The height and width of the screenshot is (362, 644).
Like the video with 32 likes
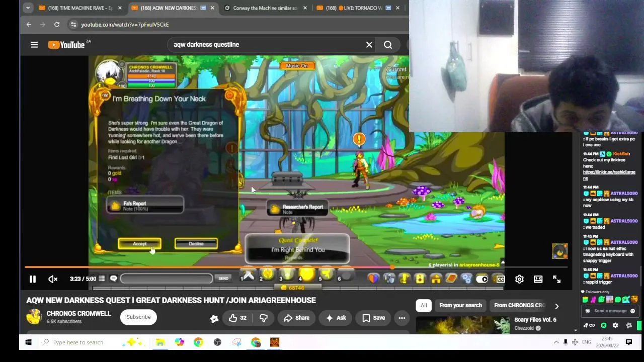(237, 318)
